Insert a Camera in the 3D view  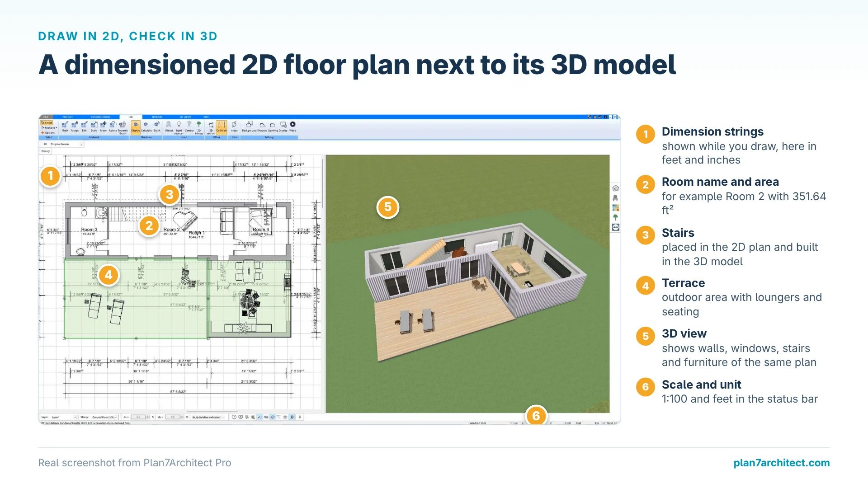click(189, 127)
